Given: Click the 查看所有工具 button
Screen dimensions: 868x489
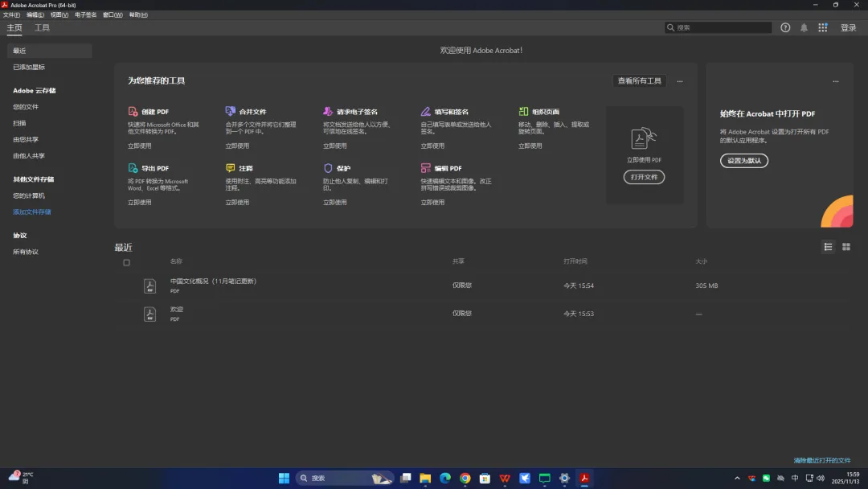Looking at the screenshot, I should pos(640,81).
